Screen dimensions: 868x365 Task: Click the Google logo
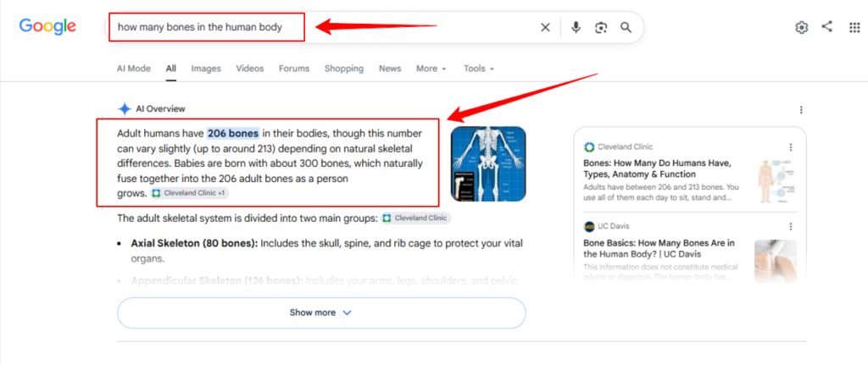click(x=47, y=26)
